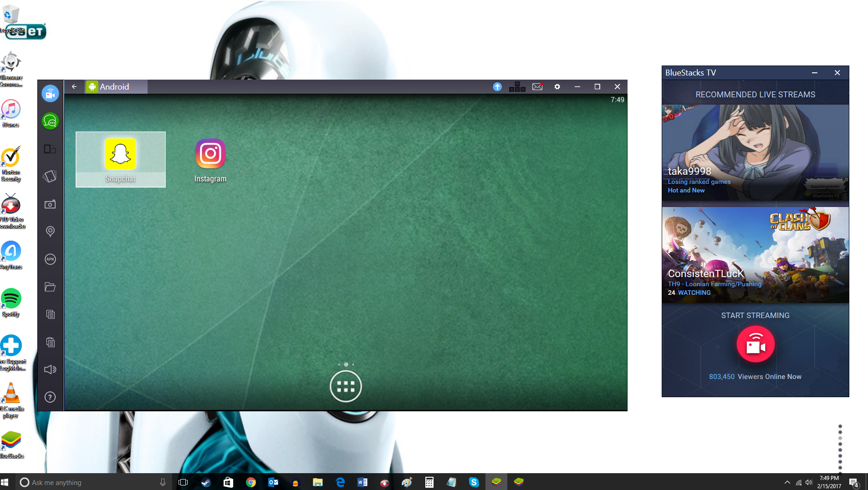Open Steam from the taskbar
The height and width of the screenshot is (490, 868).
point(206,482)
